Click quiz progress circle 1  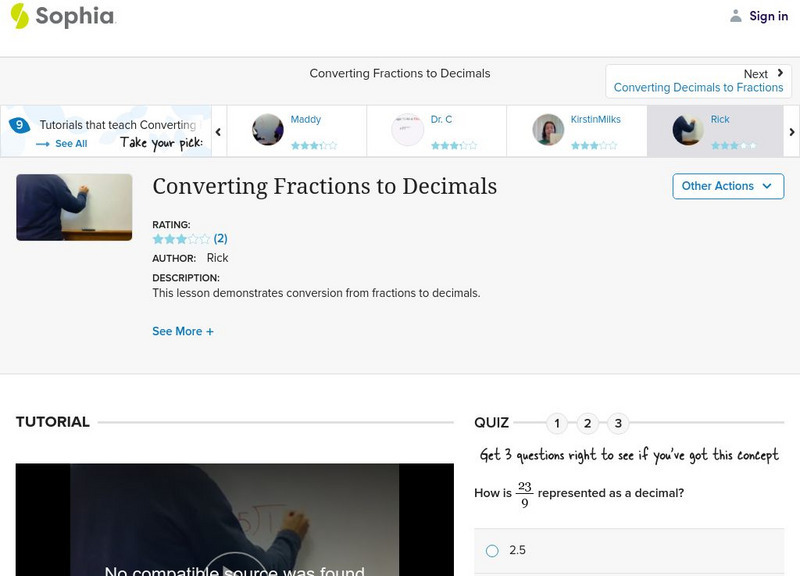pos(558,424)
